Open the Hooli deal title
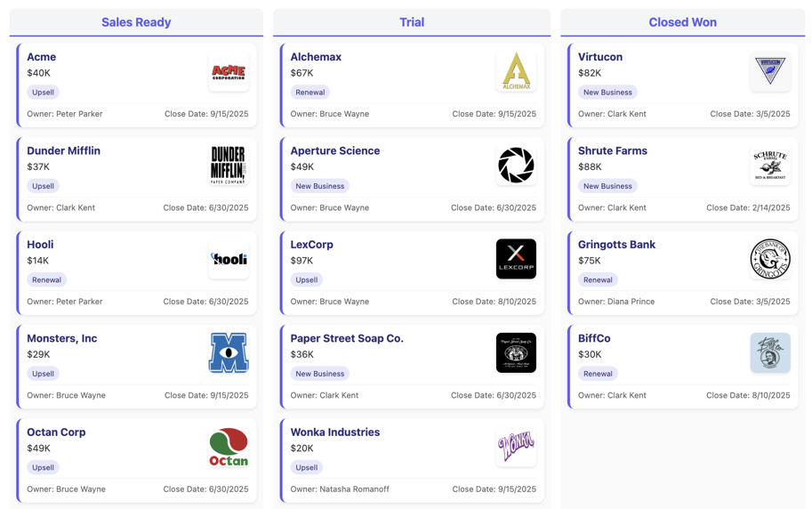 coord(40,245)
